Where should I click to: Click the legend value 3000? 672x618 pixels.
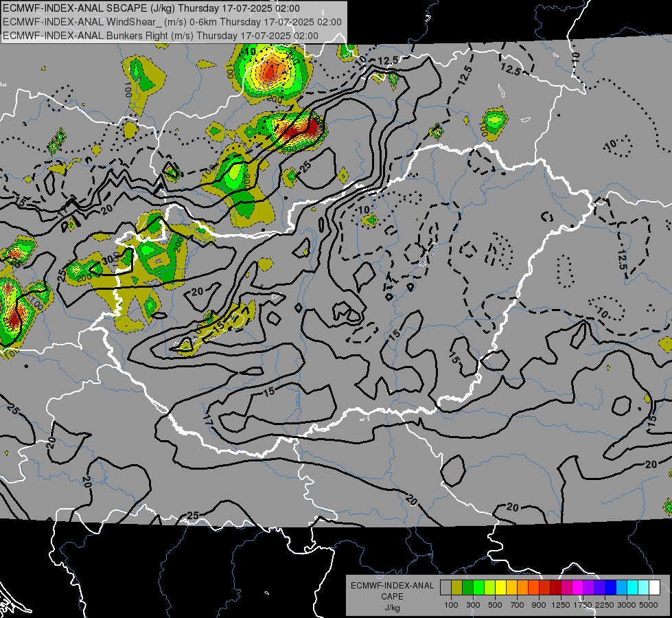tap(627, 605)
